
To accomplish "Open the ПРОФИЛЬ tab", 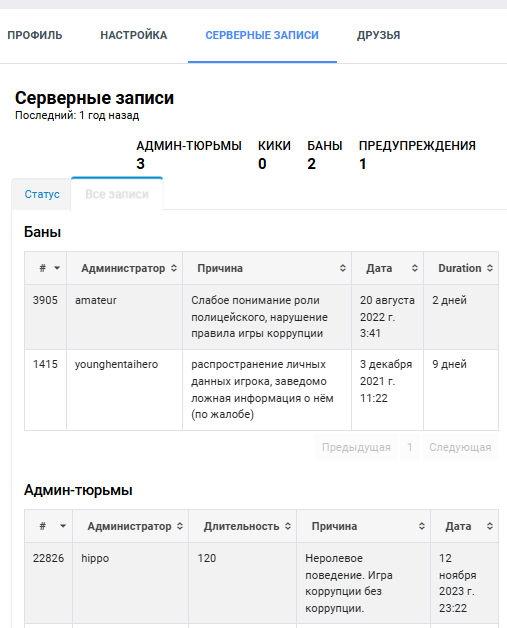I will point(35,35).
